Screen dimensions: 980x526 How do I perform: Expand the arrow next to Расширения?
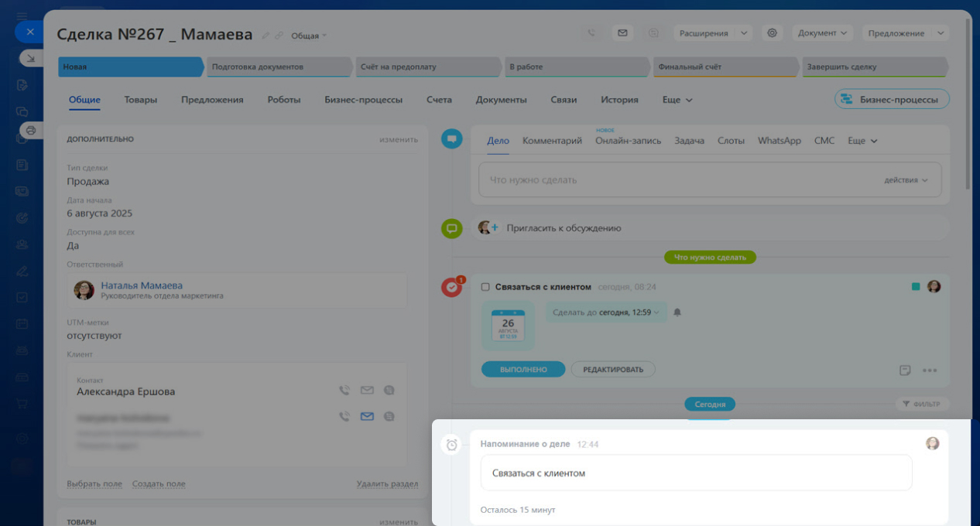pos(744,33)
